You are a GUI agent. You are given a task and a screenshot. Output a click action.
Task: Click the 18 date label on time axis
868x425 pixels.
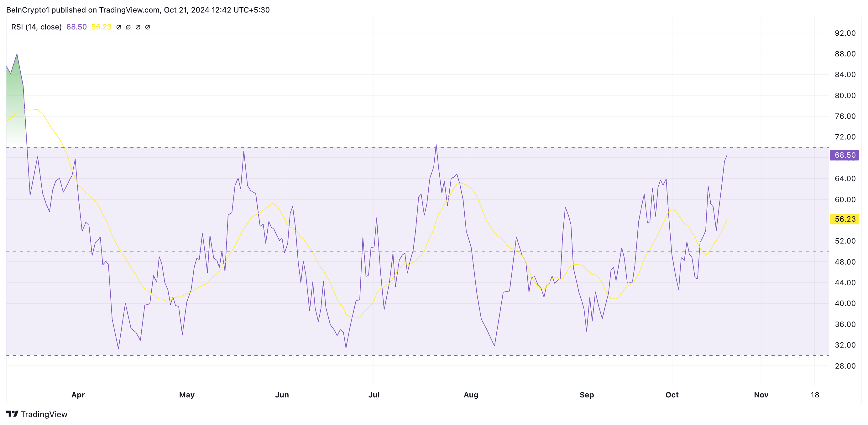coord(814,395)
